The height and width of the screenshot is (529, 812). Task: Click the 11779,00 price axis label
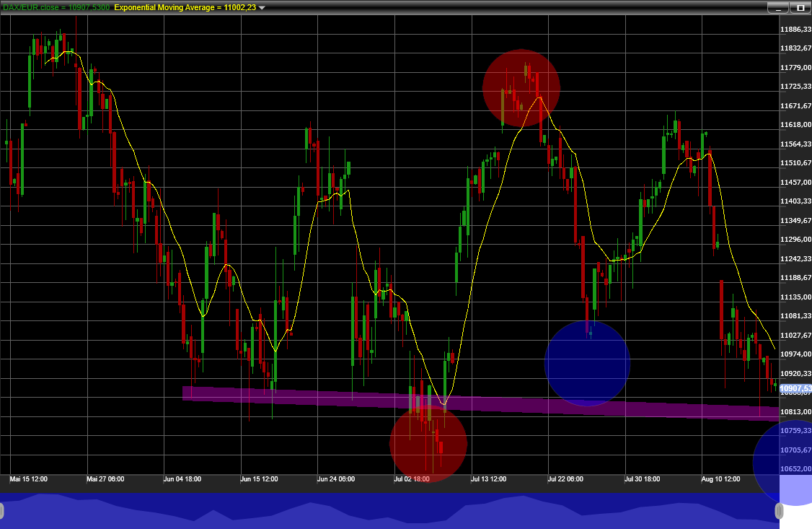[795, 67]
